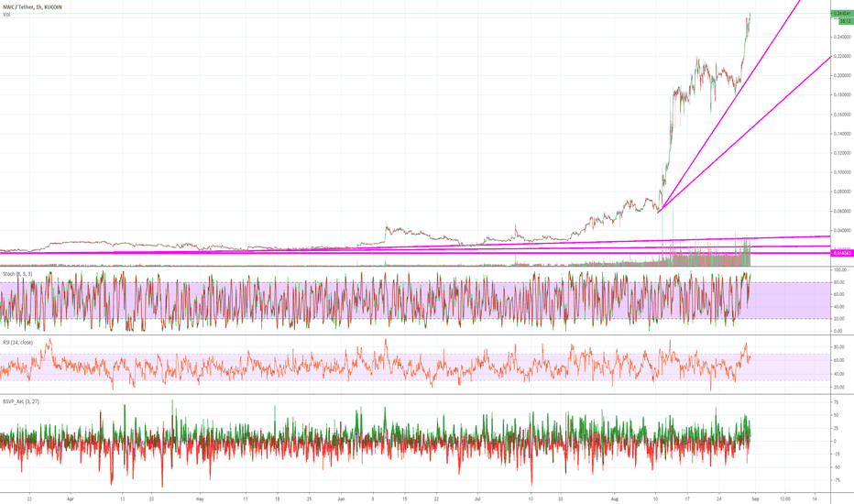Click the 25 label on BSVP scale
The image size is (854, 504).
pyautogui.click(x=836, y=428)
